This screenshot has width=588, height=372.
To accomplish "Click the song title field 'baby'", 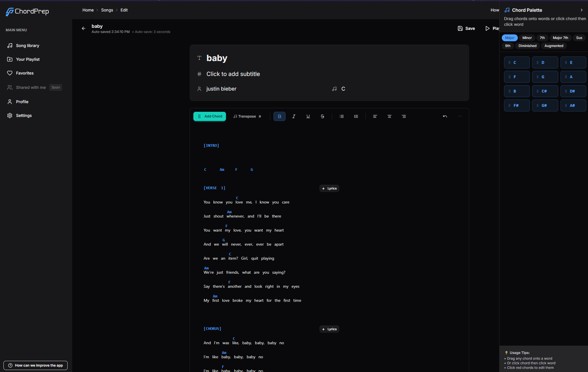I will 217,58.
